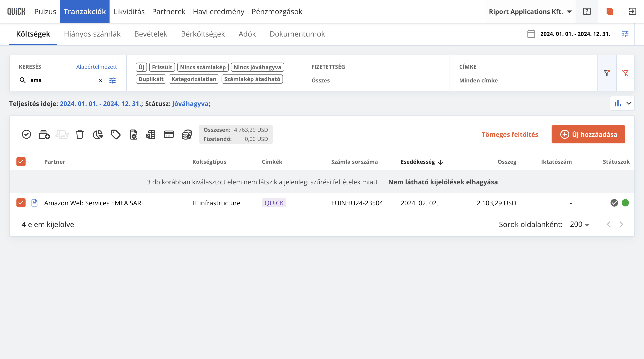Toggle the select-all header checkbox
Viewport: 644px width, 359px height.
21,162
